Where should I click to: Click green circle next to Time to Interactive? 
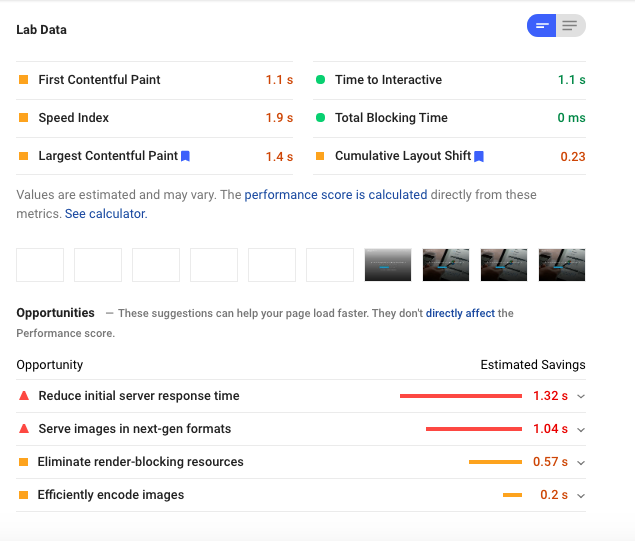click(320, 79)
